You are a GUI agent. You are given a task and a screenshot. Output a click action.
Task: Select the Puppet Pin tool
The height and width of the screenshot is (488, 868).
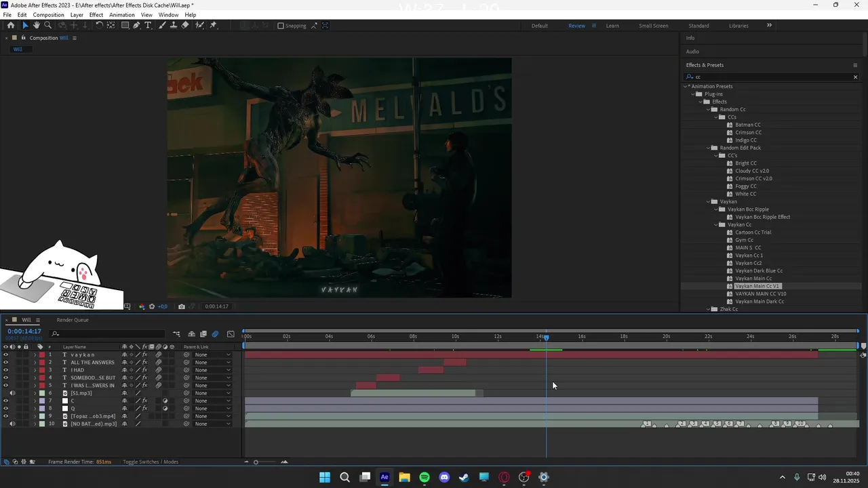point(213,26)
